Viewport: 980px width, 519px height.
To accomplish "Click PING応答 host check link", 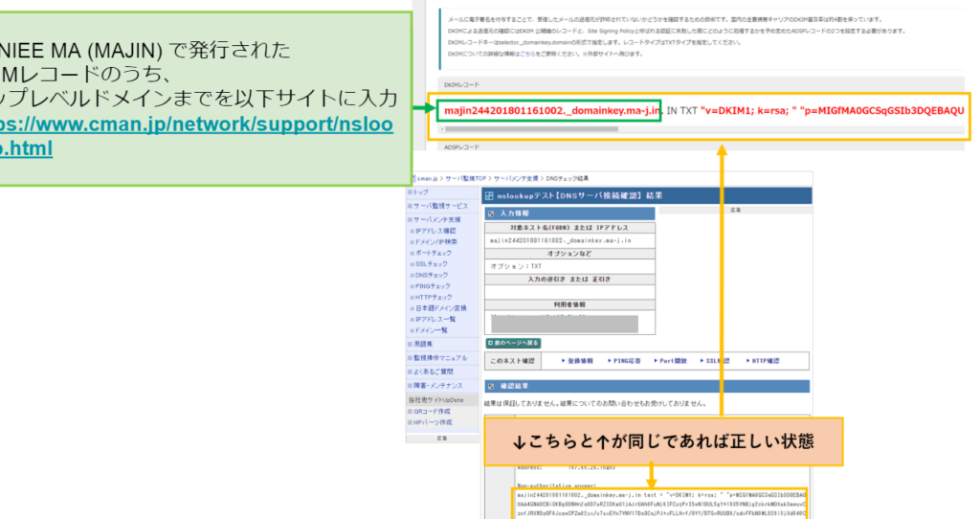I will coord(628,361).
